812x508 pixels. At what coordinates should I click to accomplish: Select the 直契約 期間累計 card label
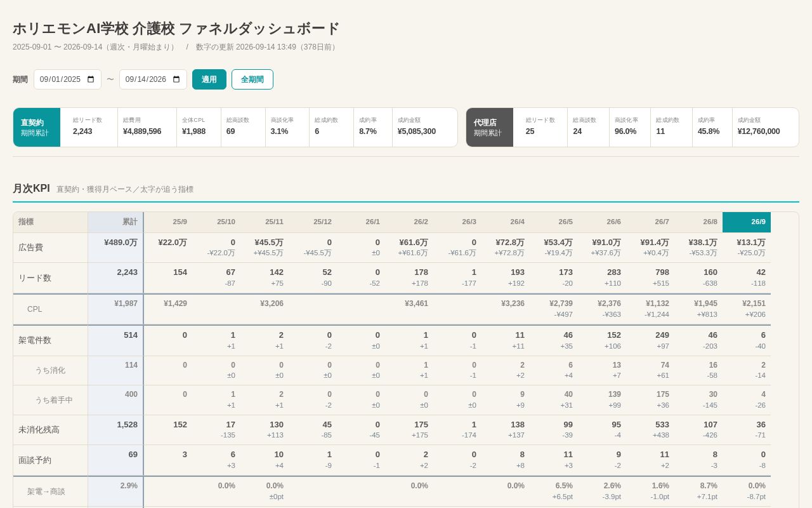(37, 127)
